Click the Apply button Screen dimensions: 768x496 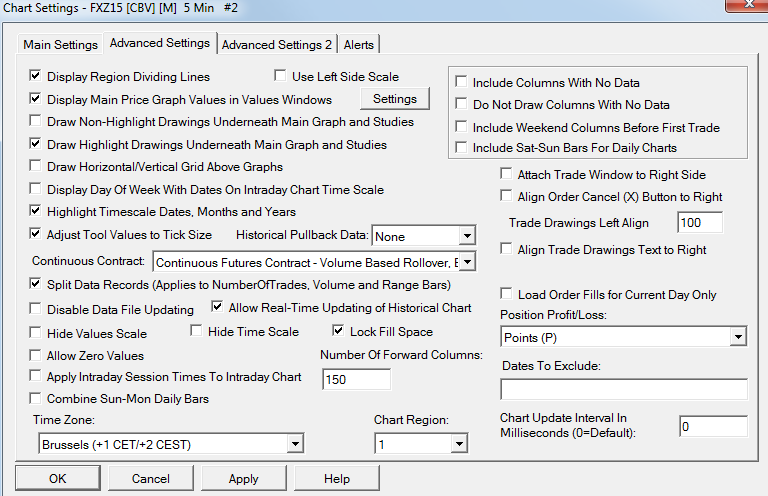243,479
